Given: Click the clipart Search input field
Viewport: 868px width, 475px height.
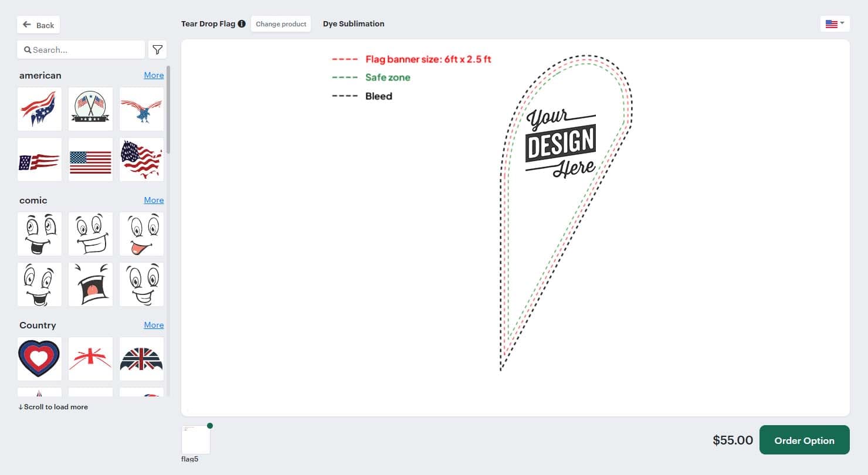Looking at the screenshot, I should [x=82, y=50].
